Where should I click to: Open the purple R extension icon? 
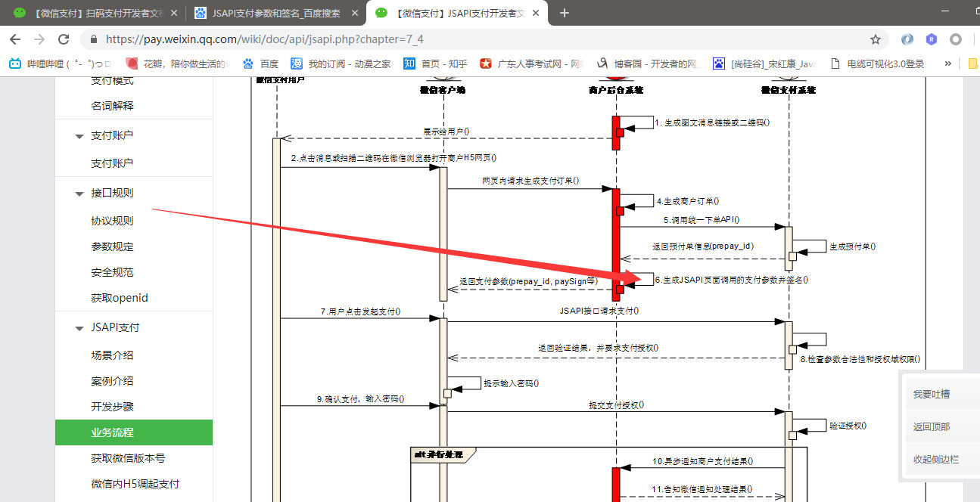click(x=932, y=39)
